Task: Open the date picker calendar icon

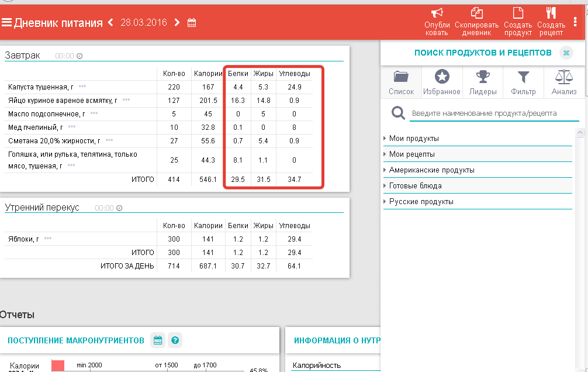Action: (192, 23)
